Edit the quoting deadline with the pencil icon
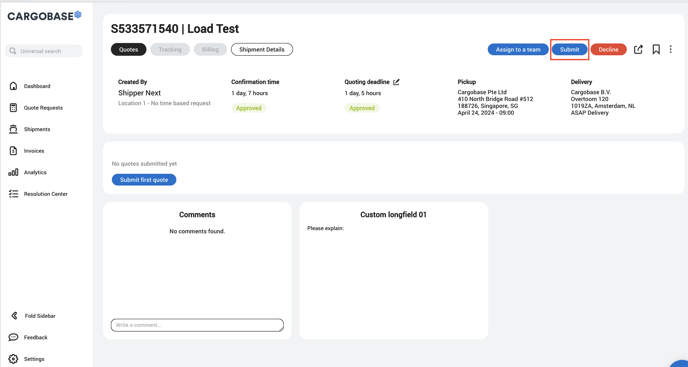This screenshot has width=688, height=367. tap(396, 82)
